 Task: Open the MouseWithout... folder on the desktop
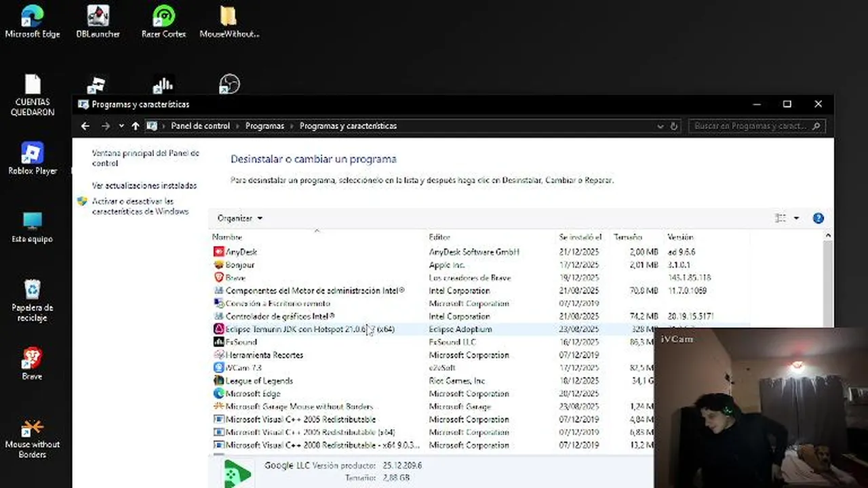[229, 21]
